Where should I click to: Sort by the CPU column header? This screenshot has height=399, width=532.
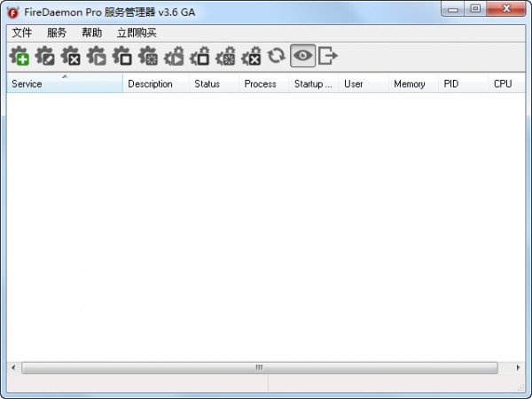point(507,83)
